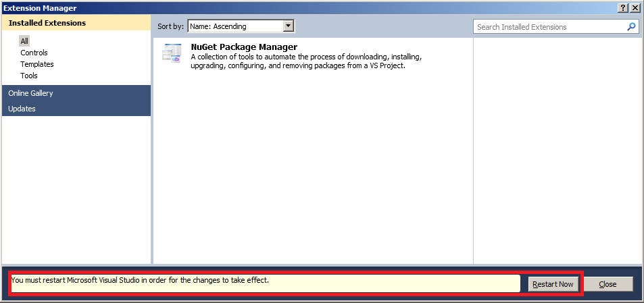The image size is (644, 303).
Task: Filter extensions by Controls
Action: (34, 53)
